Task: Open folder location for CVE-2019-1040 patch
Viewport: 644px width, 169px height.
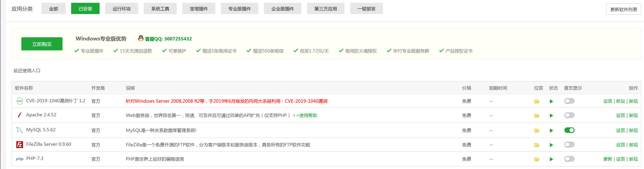Action: (x=537, y=101)
